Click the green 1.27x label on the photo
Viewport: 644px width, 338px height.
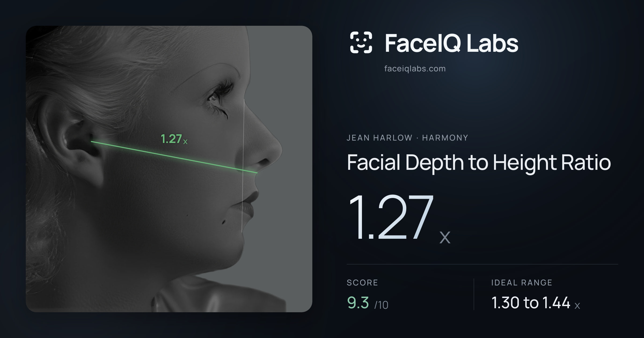[x=174, y=139]
